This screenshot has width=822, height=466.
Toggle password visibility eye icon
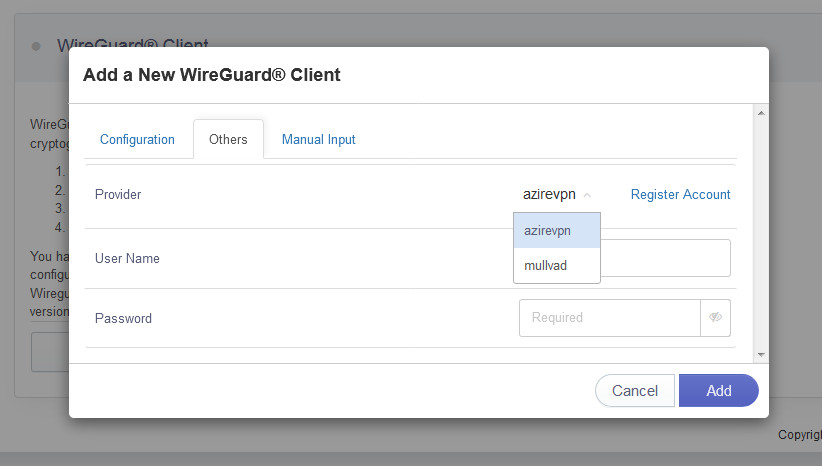pos(716,318)
